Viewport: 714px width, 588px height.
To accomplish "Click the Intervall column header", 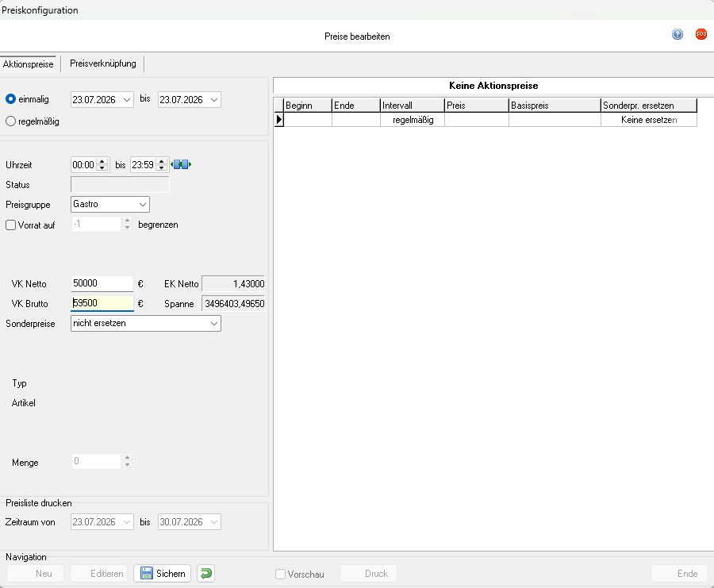I will [412, 106].
